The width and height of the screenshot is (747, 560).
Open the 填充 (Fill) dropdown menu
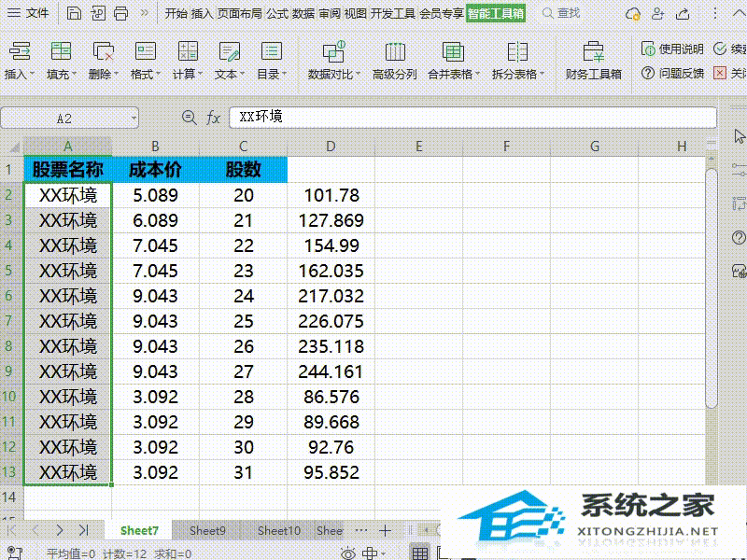tap(61, 56)
